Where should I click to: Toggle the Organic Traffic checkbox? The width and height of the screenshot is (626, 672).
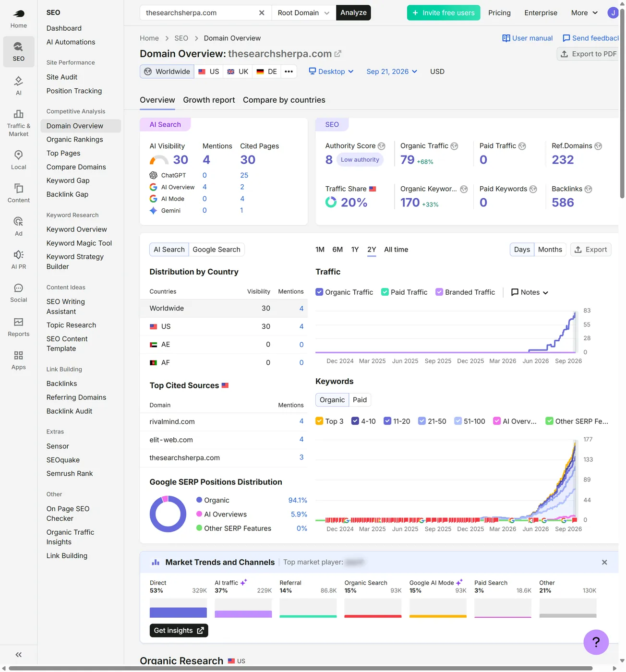click(x=319, y=292)
